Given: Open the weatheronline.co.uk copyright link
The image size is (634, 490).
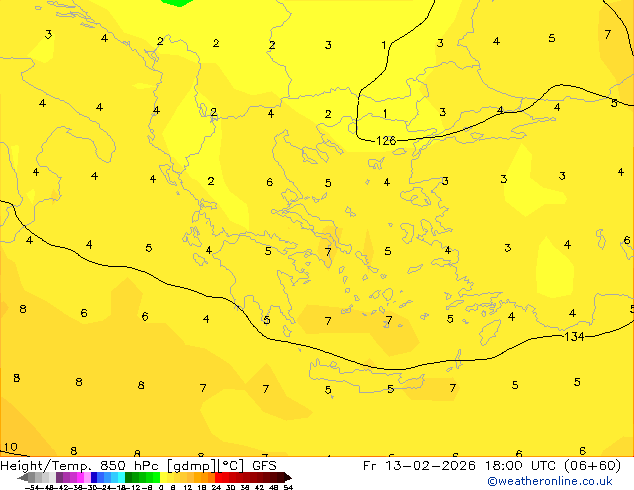Looking at the screenshot, I should [x=550, y=481].
